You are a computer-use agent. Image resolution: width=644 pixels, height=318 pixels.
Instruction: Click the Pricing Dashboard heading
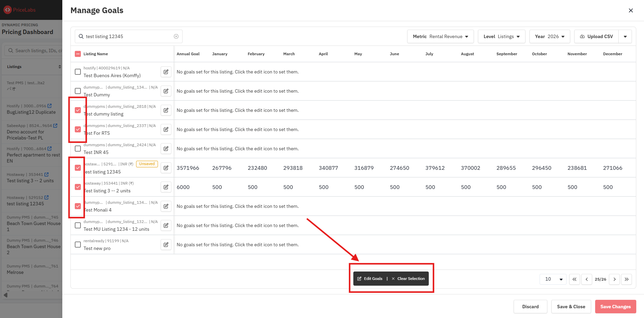[28, 32]
